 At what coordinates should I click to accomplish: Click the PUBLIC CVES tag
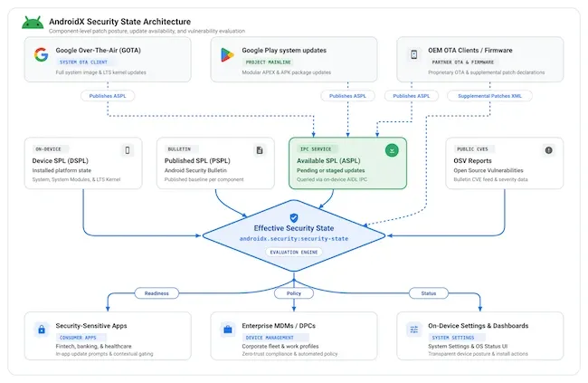(472, 149)
